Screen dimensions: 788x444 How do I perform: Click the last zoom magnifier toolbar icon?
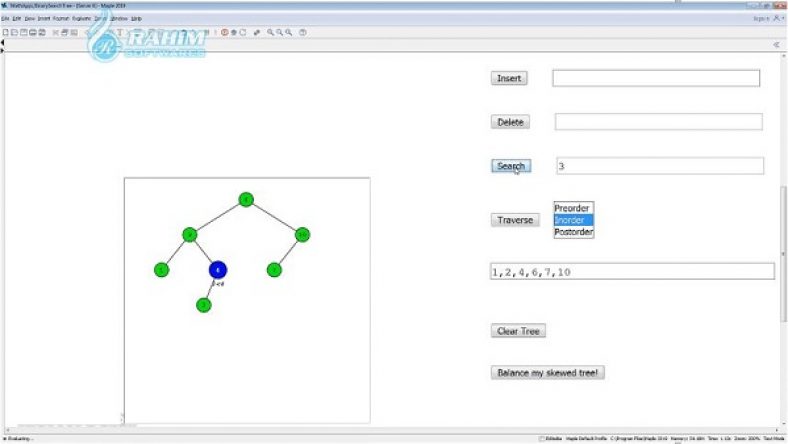(x=288, y=32)
